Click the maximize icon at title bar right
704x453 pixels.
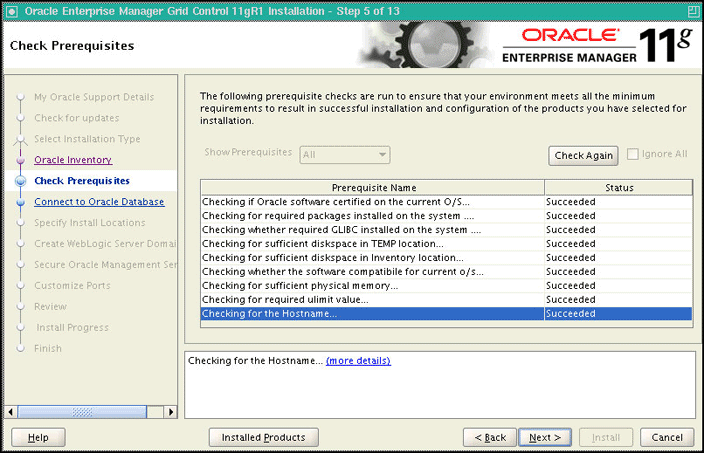tap(693, 11)
